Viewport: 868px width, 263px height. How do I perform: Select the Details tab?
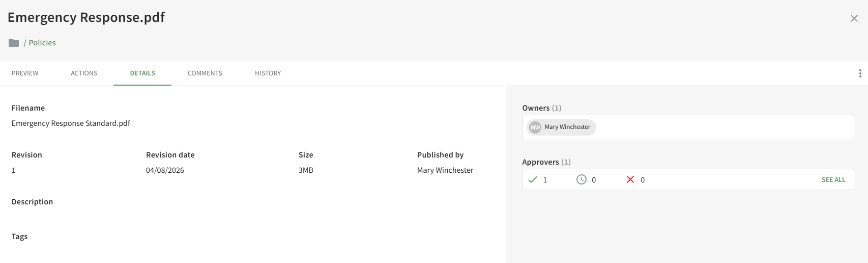coord(142,73)
